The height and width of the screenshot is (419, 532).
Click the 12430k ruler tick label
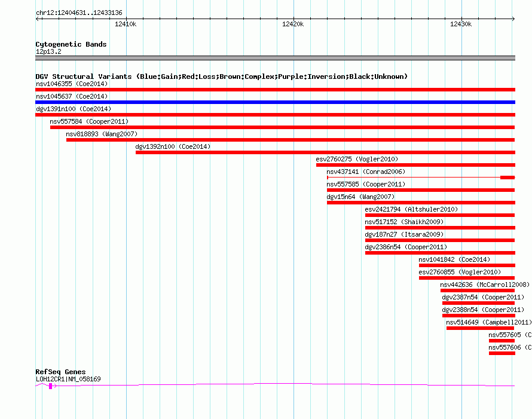click(x=461, y=24)
